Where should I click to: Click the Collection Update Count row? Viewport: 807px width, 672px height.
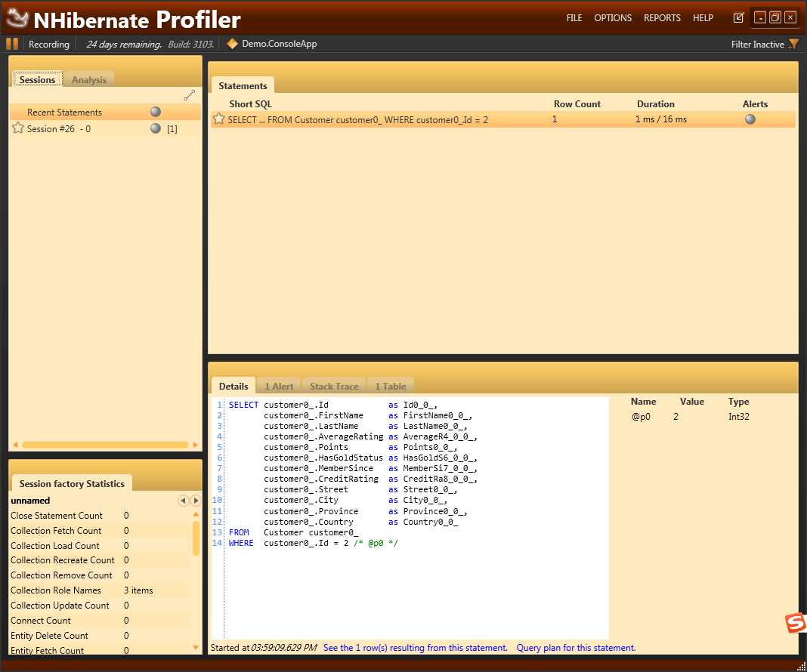click(100, 605)
